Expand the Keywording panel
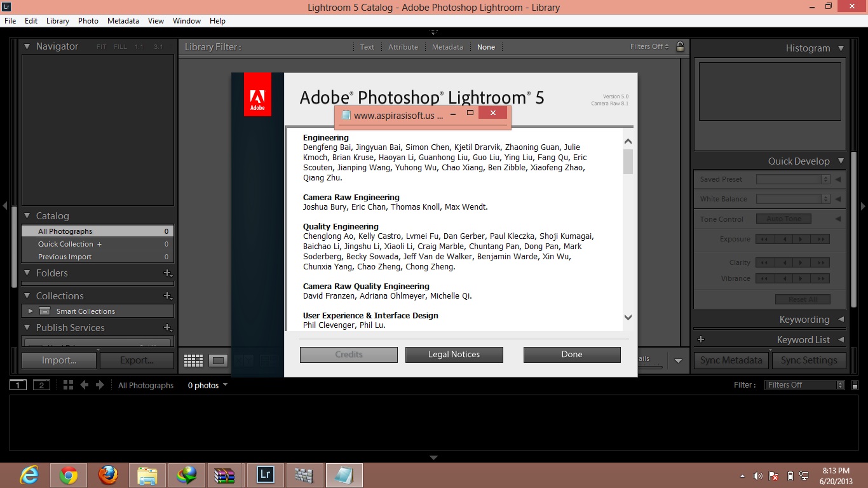This screenshot has height=488, width=868. pos(841,320)
